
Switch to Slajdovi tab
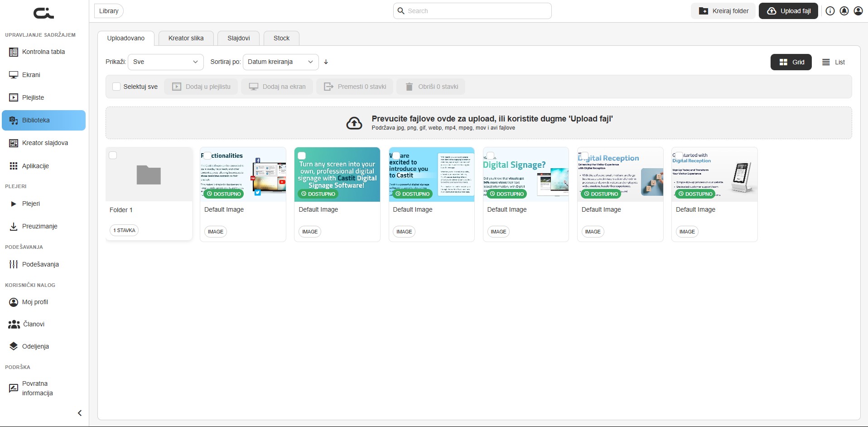coord(239,38)
